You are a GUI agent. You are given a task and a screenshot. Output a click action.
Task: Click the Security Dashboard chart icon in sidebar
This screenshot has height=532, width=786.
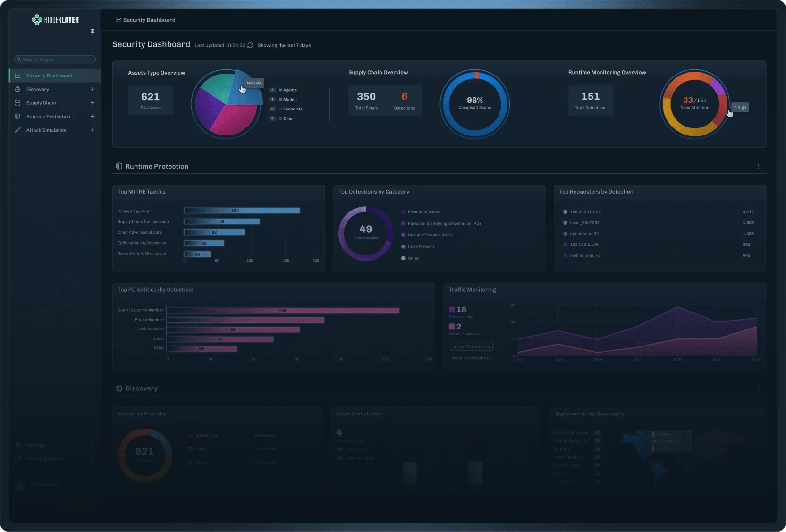point(17,76)
